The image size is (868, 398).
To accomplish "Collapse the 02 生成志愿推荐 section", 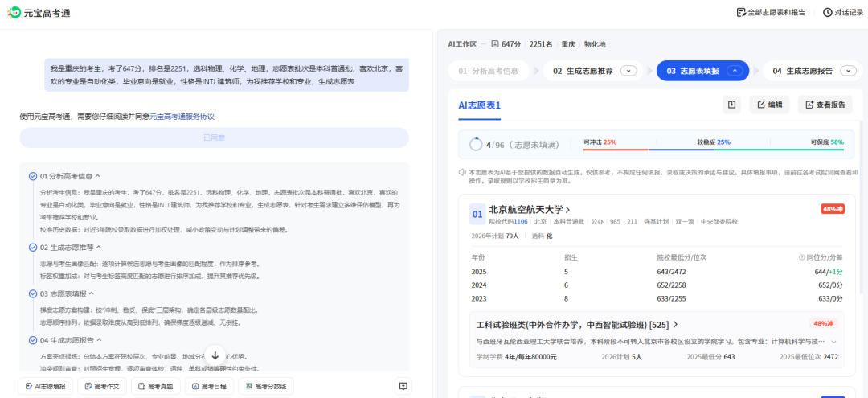I will (99, 248).
